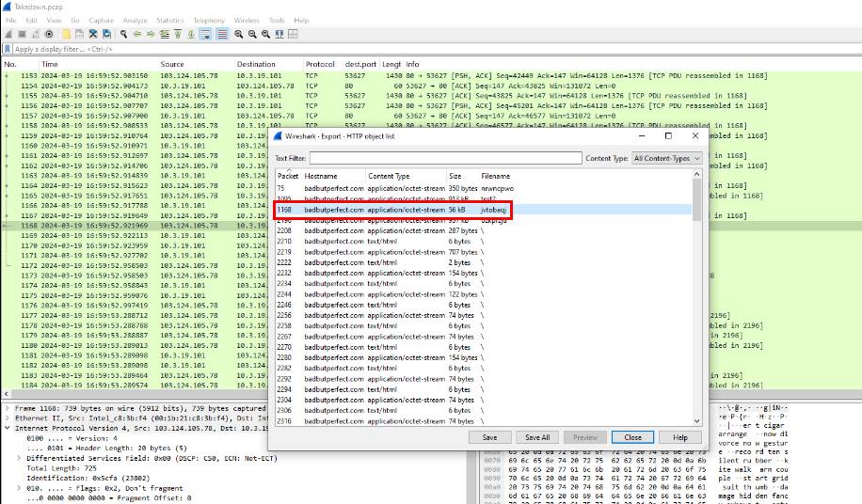The width and height of the screenshot is (862, 504).
Task: Click the display filter bookmark icon
Action: (x=8, y=49)
